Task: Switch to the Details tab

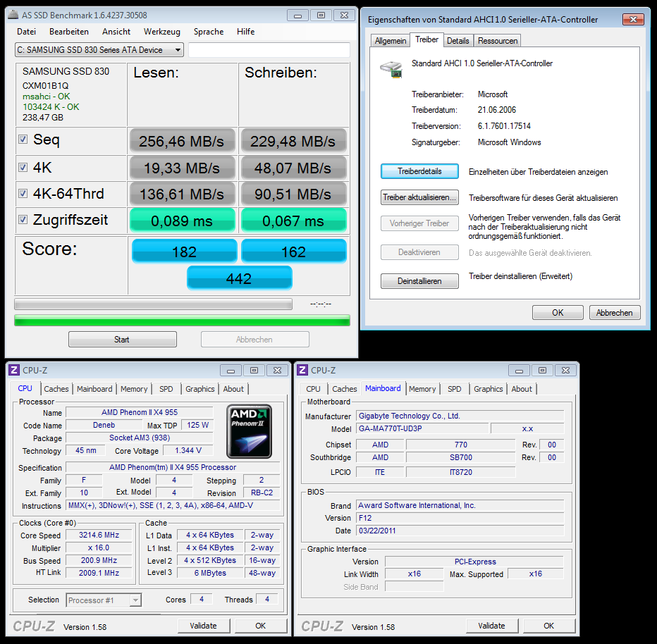Action: coord(458,41)
